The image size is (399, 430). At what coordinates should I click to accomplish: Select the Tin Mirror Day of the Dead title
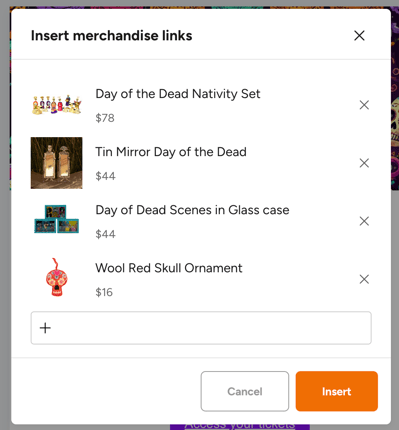tap(171, 152)
